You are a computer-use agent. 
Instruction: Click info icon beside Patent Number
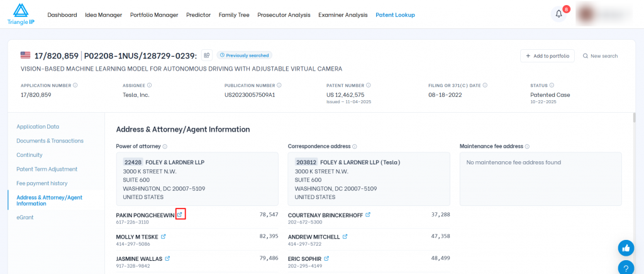pos(369,86)
